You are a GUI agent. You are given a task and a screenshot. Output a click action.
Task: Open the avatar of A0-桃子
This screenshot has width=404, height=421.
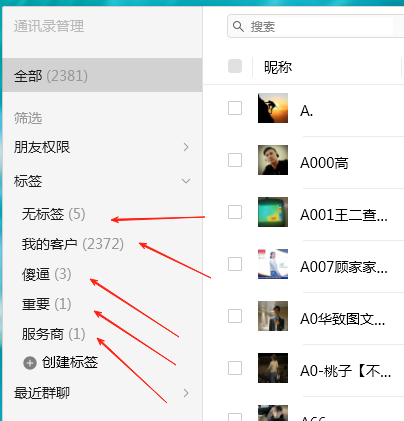pyautogui.click(x=273, y=368)
